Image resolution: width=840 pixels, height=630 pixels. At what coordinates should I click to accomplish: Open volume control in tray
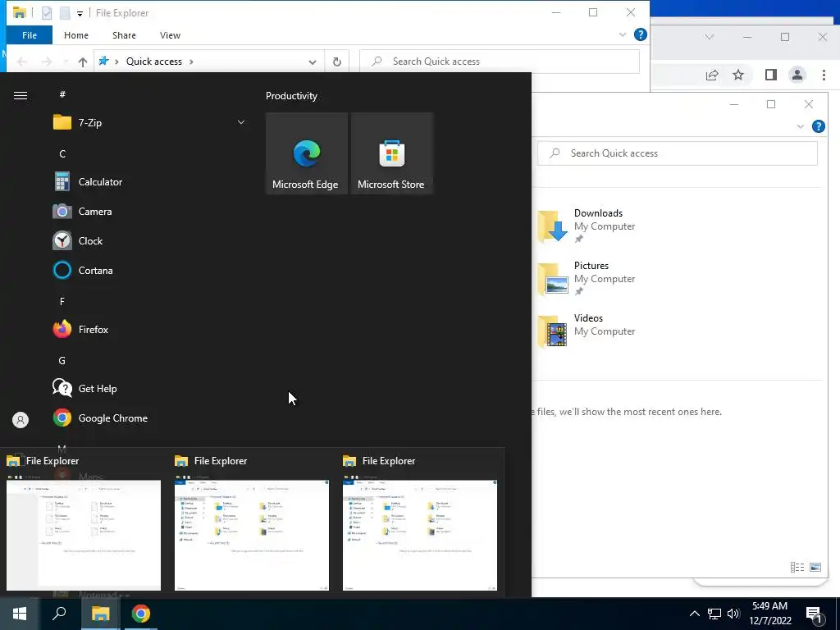(733, 614)
